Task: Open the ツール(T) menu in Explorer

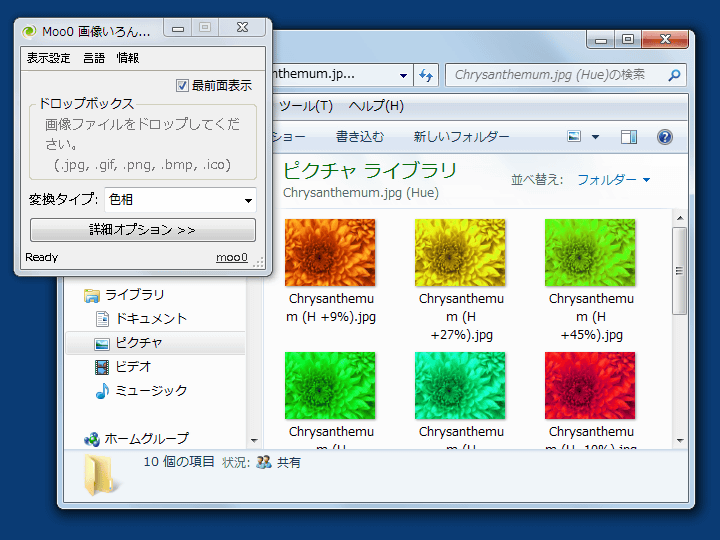Action: pyautogui.click(x=306, y=106)
